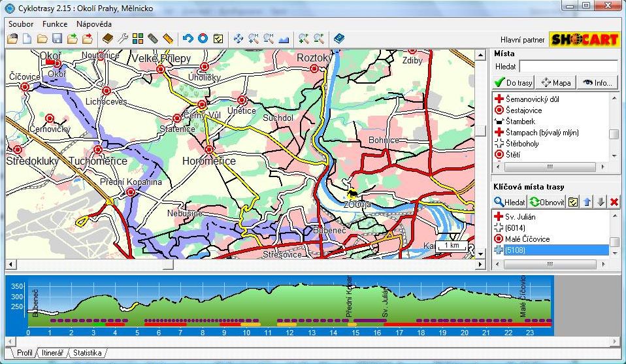Click the colored grid squares toolbar icon
Screen dimensions: 626x364
pyautogui.click(x=138, y=39)
